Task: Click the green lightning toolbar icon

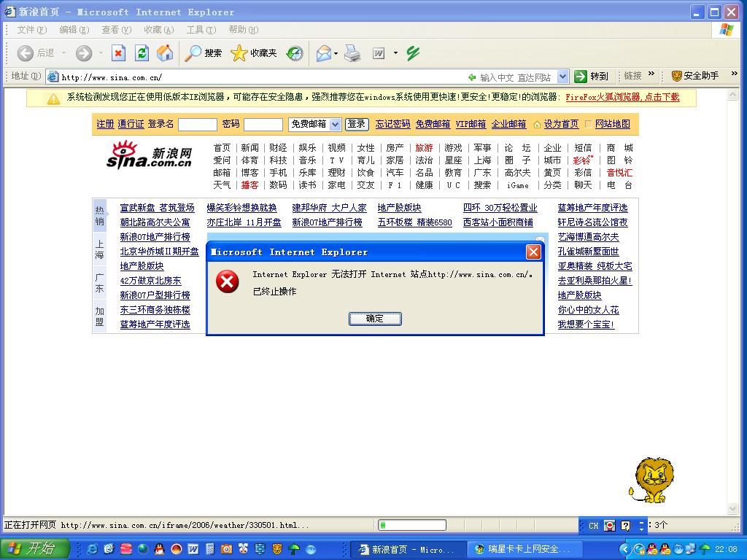Action: tap(413, 52)
